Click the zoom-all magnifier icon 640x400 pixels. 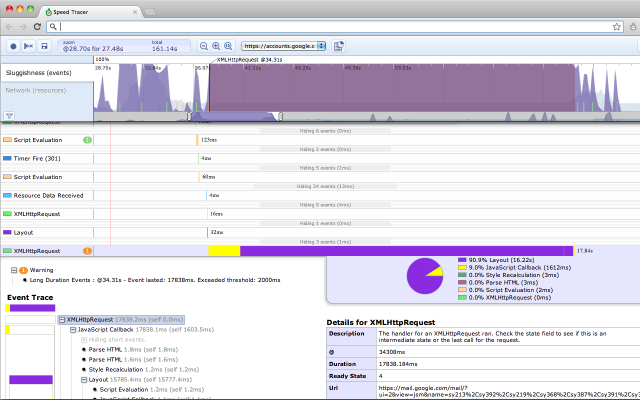(x=229, y=46)
